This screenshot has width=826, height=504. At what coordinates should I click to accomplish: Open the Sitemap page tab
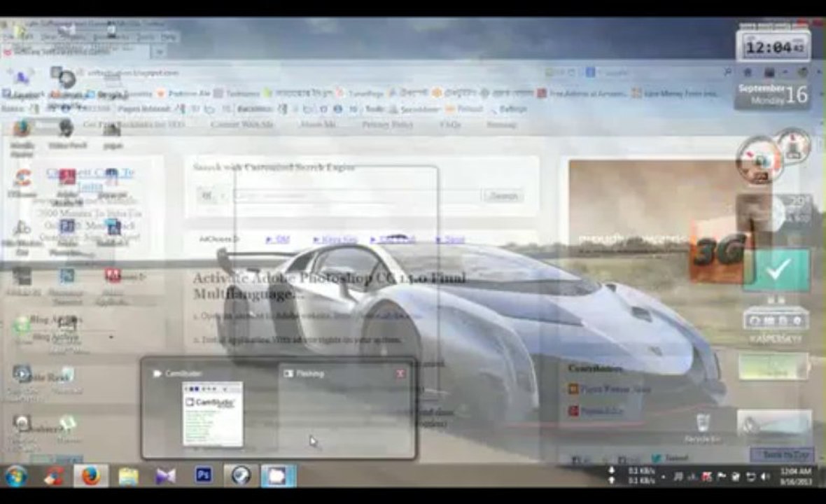pos(501,125)
